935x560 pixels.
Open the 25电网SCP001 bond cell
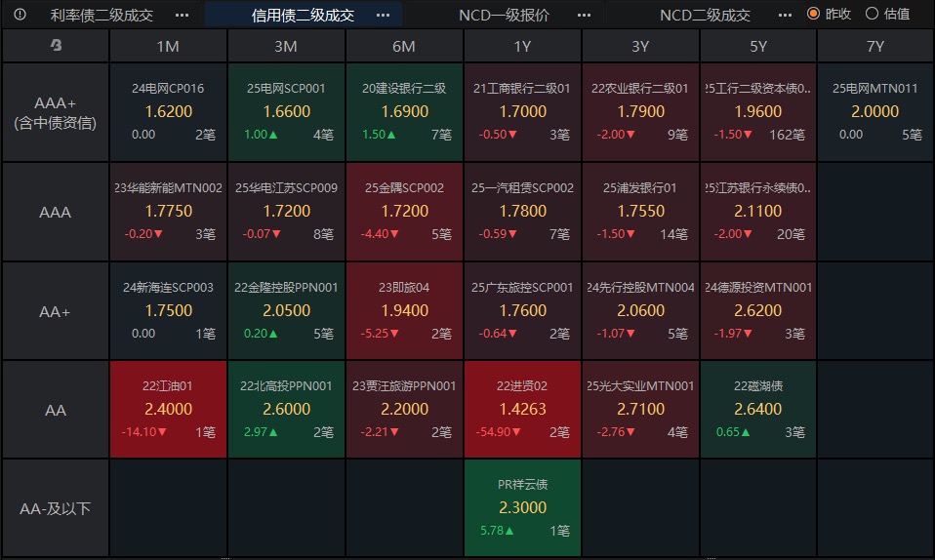point(286,112)
